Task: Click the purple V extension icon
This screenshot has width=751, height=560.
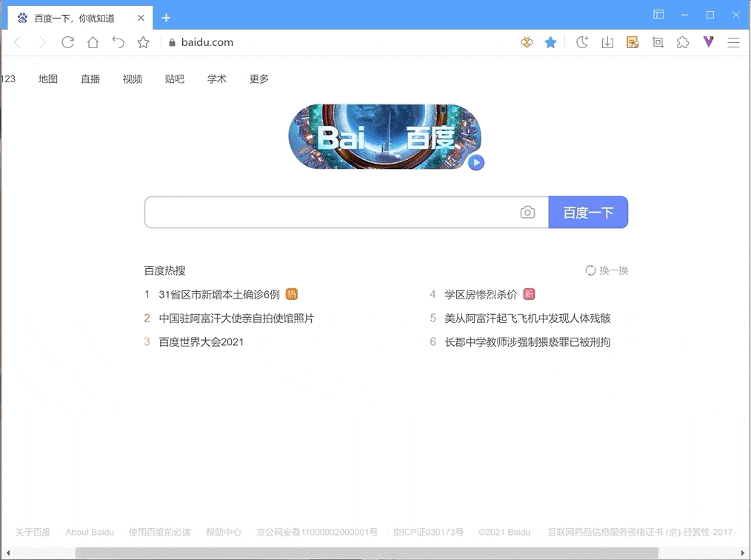Action: [708, 41]
